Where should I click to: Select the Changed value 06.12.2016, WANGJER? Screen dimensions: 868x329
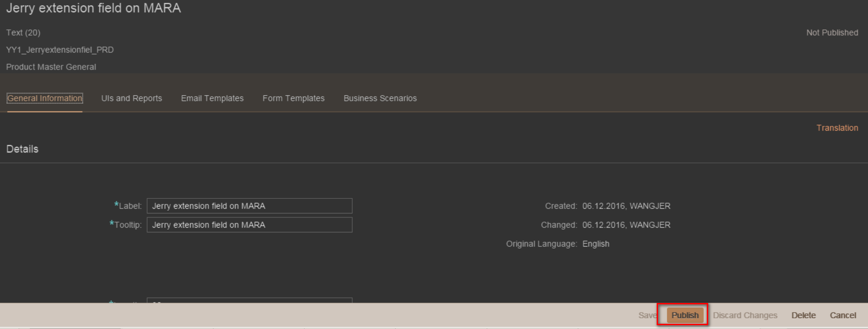(626, 225)
